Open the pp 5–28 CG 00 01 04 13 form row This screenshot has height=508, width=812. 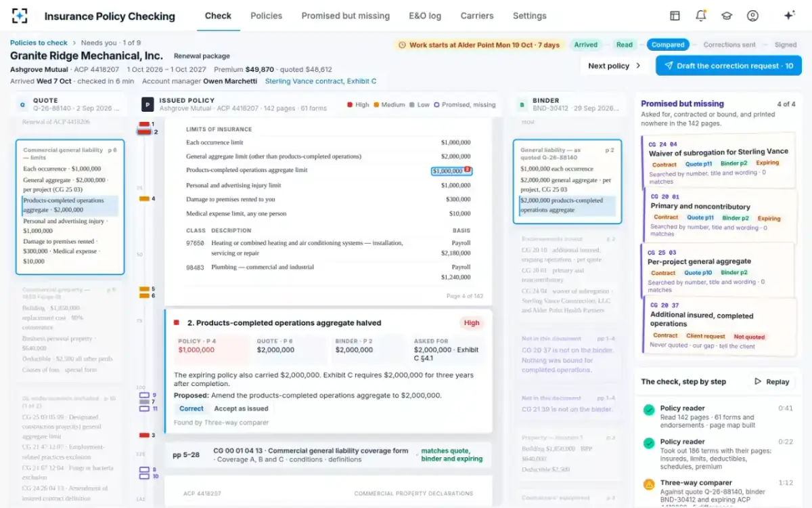[328, 454]
